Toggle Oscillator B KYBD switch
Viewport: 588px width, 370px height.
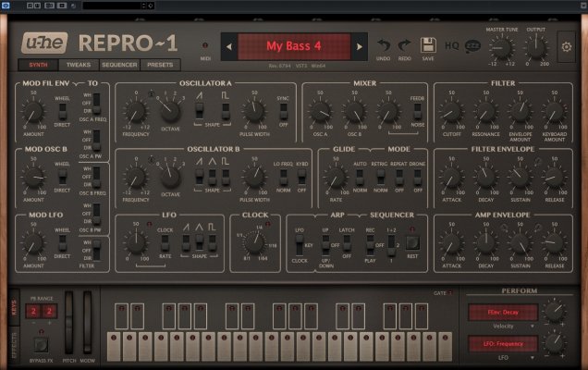(302, 177)
